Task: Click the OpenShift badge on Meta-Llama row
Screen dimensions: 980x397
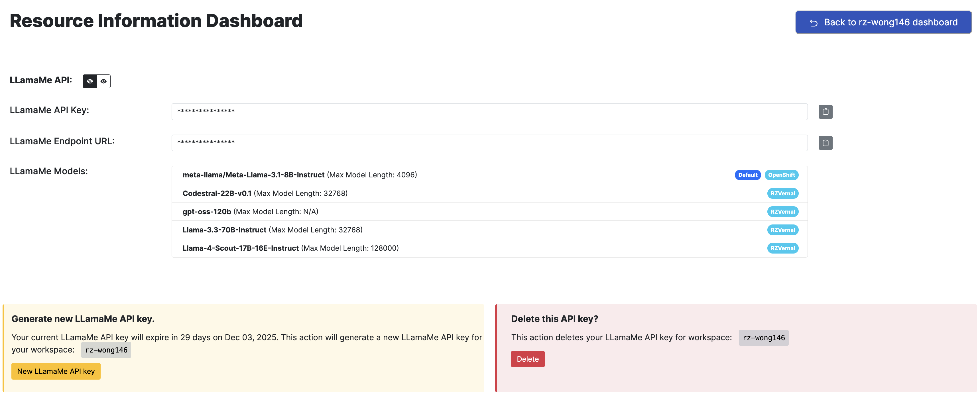Action: click(781, 175)
